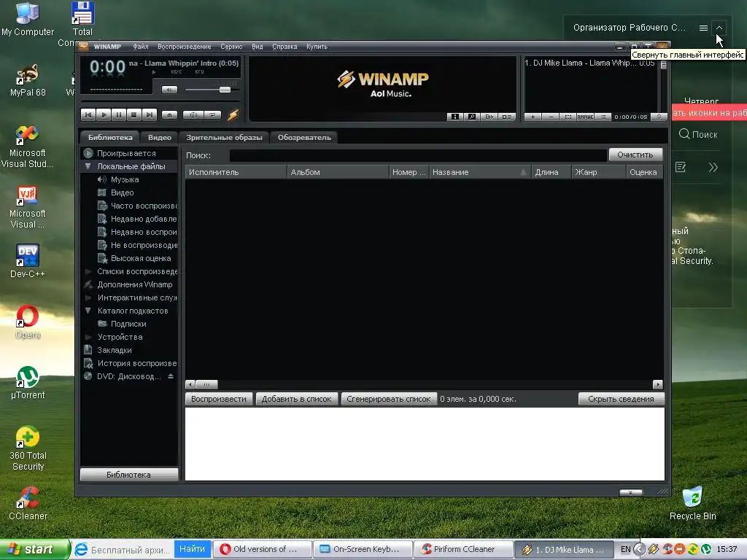Click the Библиотека button at bottom left

coord(128,475)
